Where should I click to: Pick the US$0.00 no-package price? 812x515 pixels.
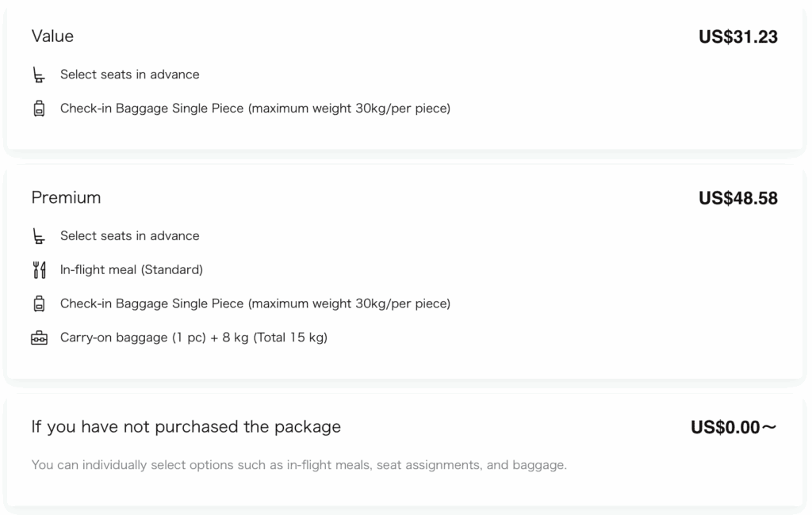[725, 428]
